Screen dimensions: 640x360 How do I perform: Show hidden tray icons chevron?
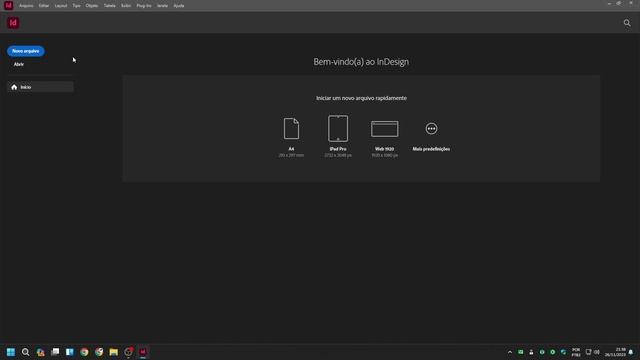[510, 352]
